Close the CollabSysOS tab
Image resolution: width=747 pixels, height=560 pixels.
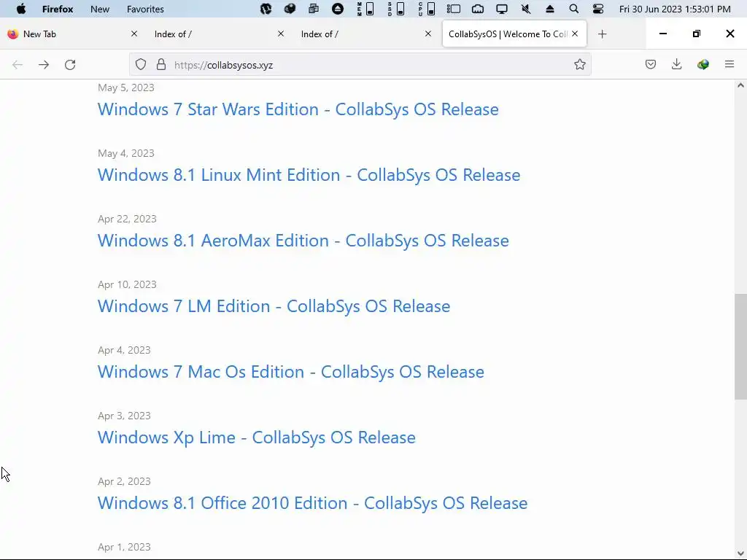575,34
